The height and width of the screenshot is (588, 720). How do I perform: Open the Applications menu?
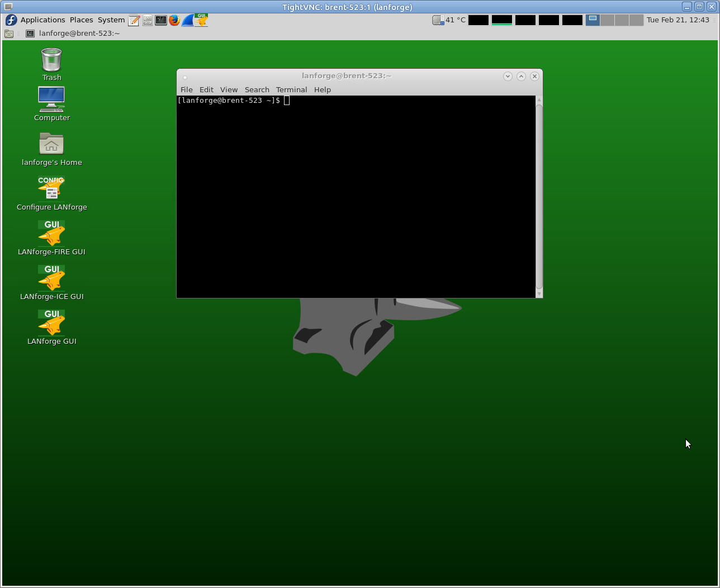click(x=43, y=20)
